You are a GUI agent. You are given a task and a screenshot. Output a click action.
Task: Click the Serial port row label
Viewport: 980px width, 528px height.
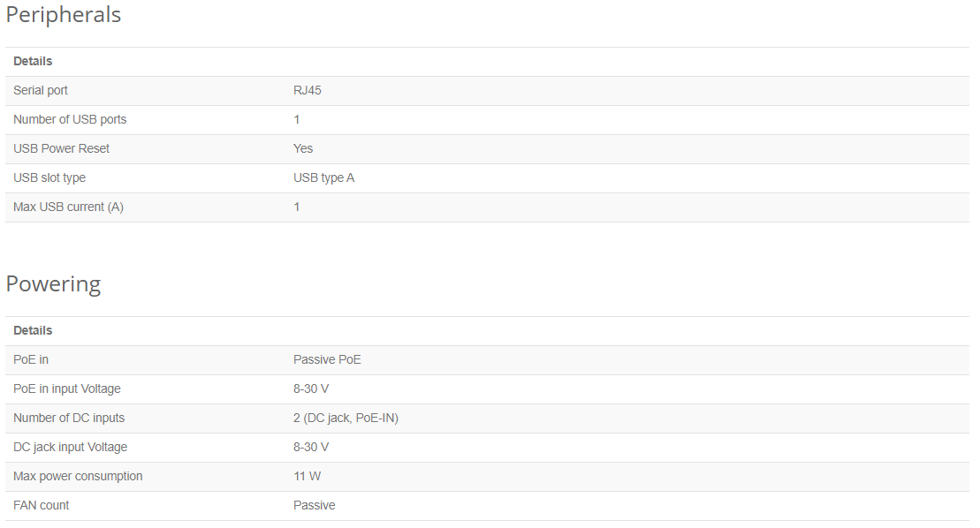click(40, 90)
